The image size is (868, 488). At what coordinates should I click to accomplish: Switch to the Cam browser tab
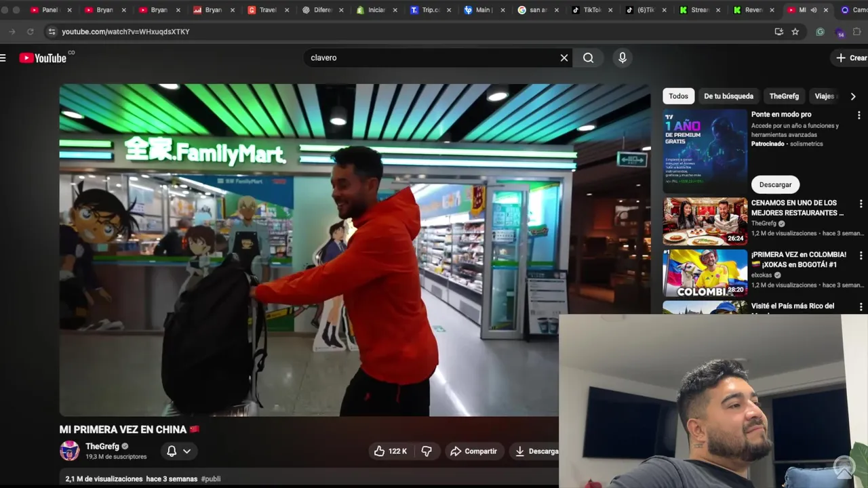click(853, 10)
